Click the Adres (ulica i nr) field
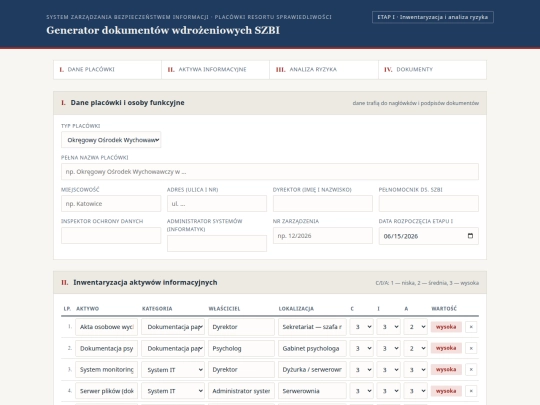 point(217,204)
